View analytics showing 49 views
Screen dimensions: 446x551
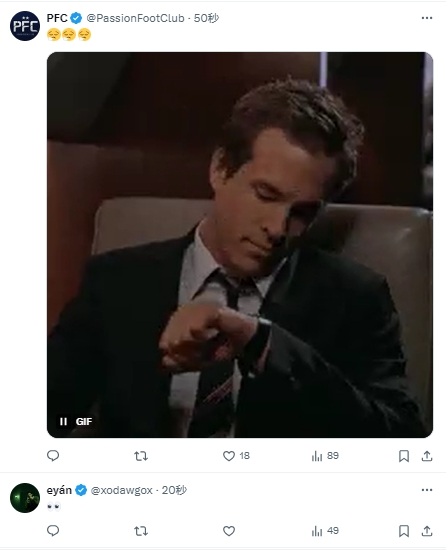pos(325,531)
